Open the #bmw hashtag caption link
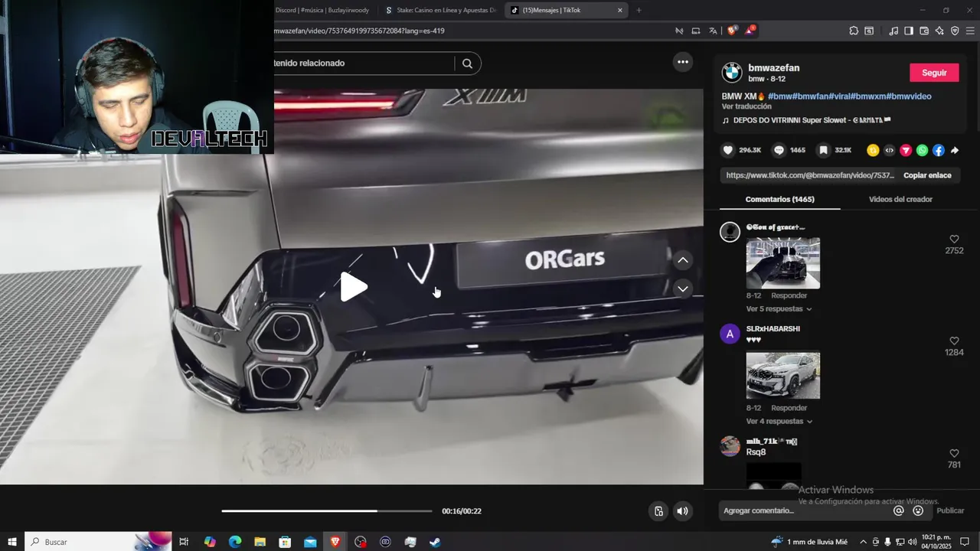 779,96
